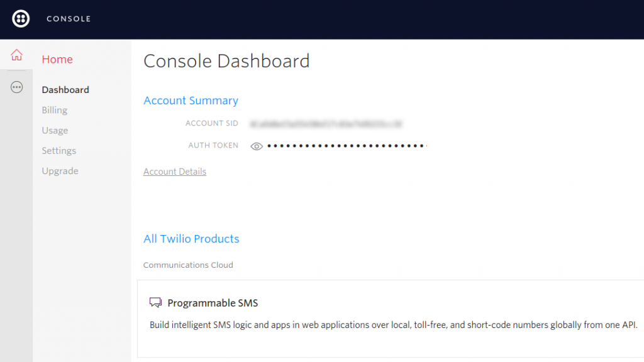Open the Account Details link

[x=174, y=171]
